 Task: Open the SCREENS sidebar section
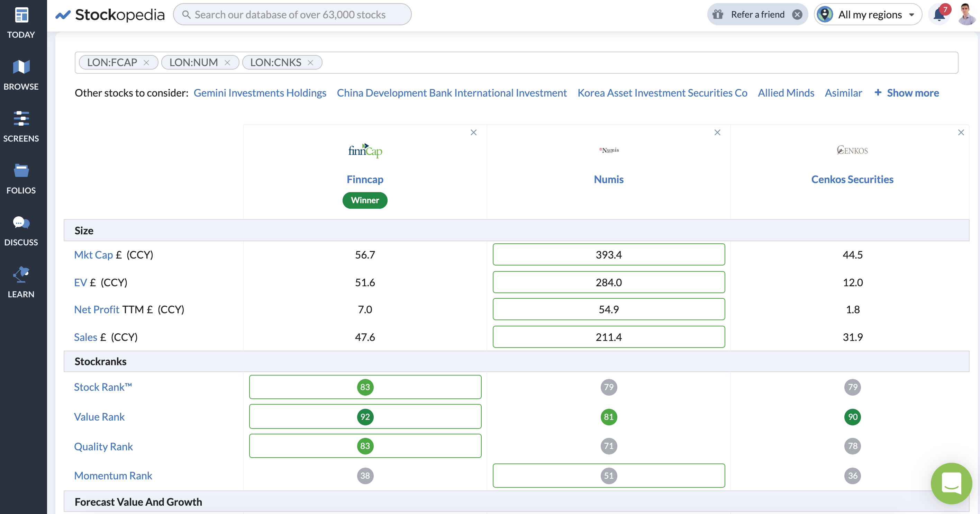point(21,127)
